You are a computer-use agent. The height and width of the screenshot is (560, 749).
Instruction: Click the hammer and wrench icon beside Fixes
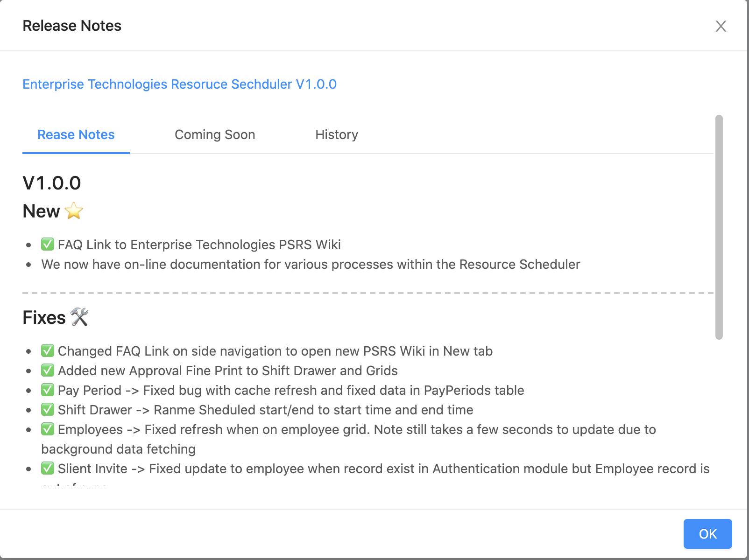[x=79, y=317]
